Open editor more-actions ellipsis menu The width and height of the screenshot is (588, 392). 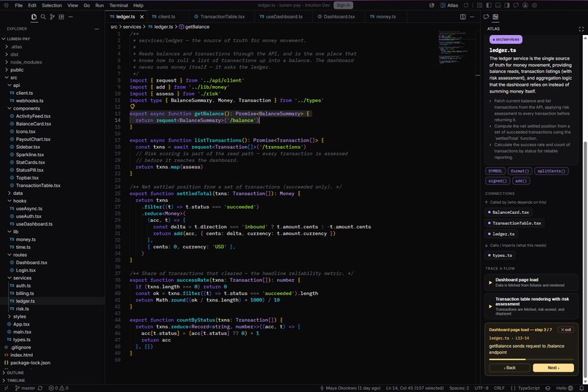coord(472,17)
